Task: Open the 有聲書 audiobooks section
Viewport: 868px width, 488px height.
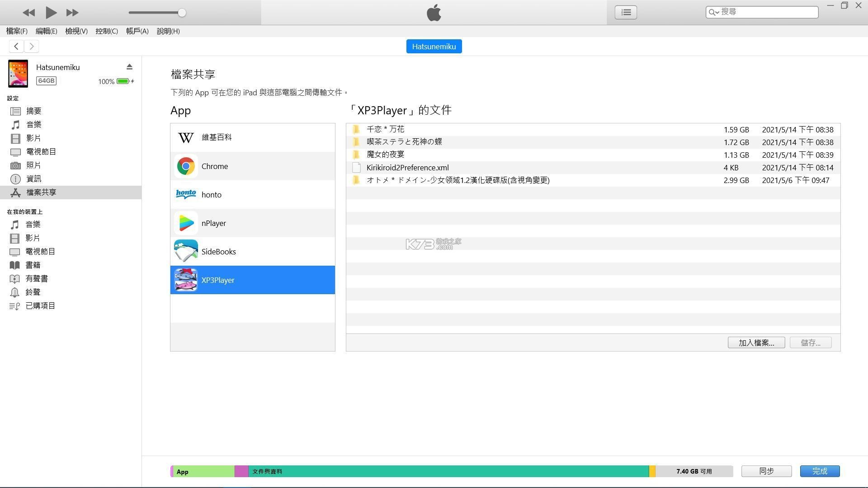Action: point(36,278)
